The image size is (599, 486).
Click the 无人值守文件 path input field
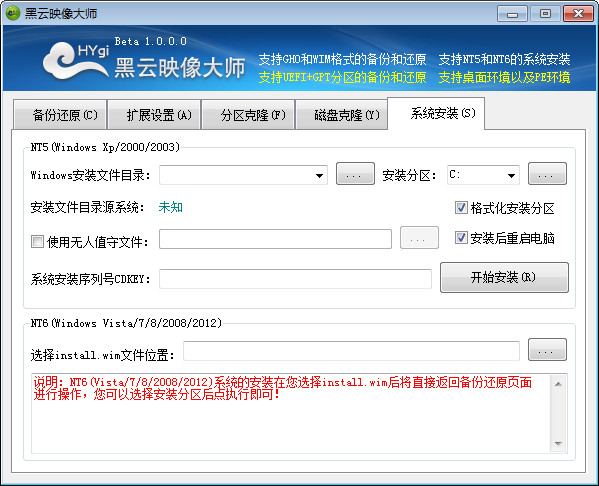click(x=275, y=239)
